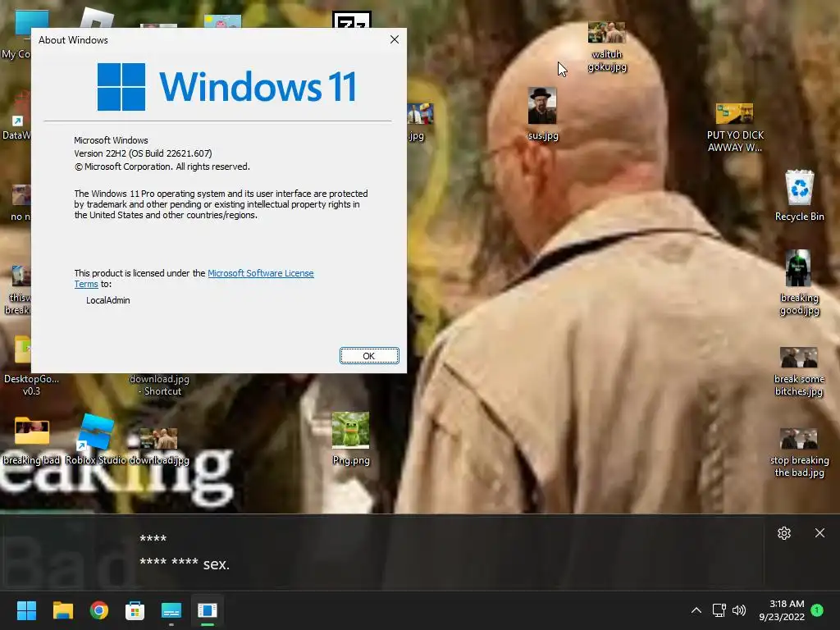Open notification badge in system tray
The image size is (840, 630).
pyautogui.click(x=817, y=609)
